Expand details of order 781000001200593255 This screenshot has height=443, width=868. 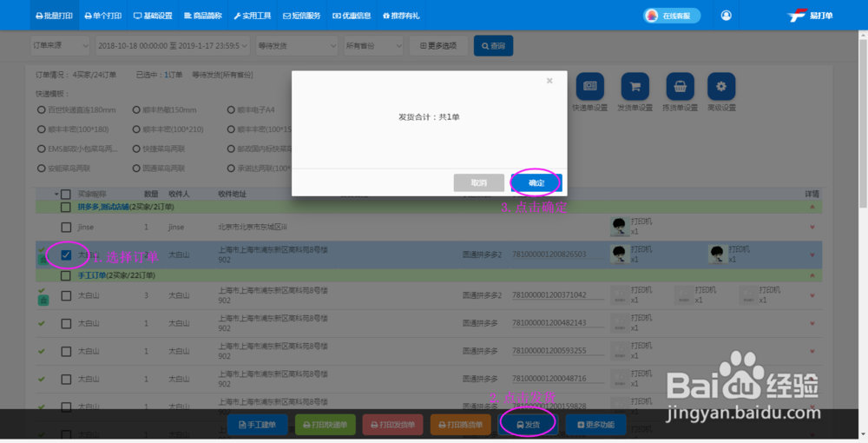[812, 351]
